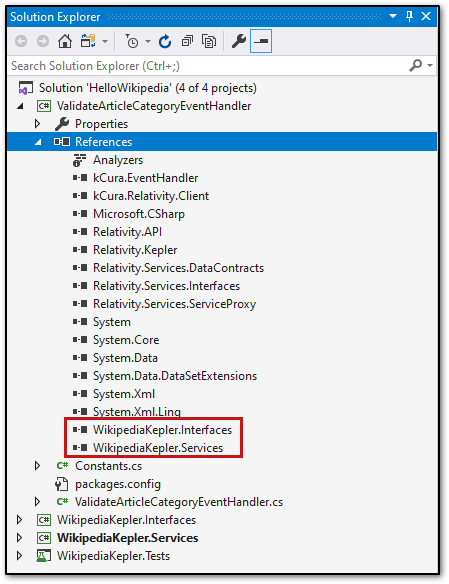The image size is (449, 584).
Task: Go to Home view in Solution Explorer
Action: pyautogui.click(x=65, y=41)
